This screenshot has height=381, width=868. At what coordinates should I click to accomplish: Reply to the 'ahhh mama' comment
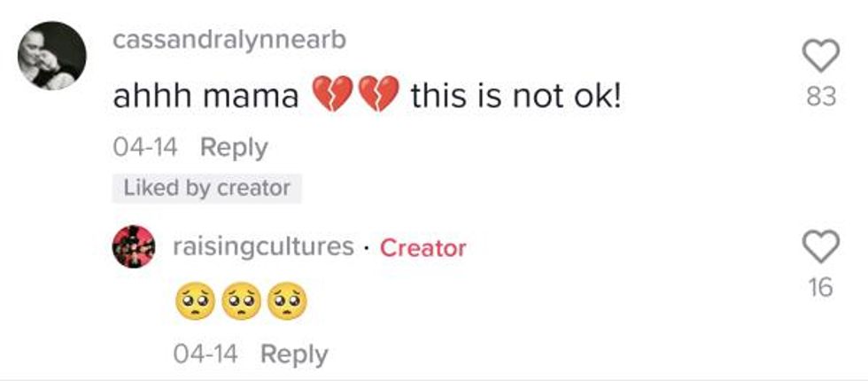(x=234, y=147)
